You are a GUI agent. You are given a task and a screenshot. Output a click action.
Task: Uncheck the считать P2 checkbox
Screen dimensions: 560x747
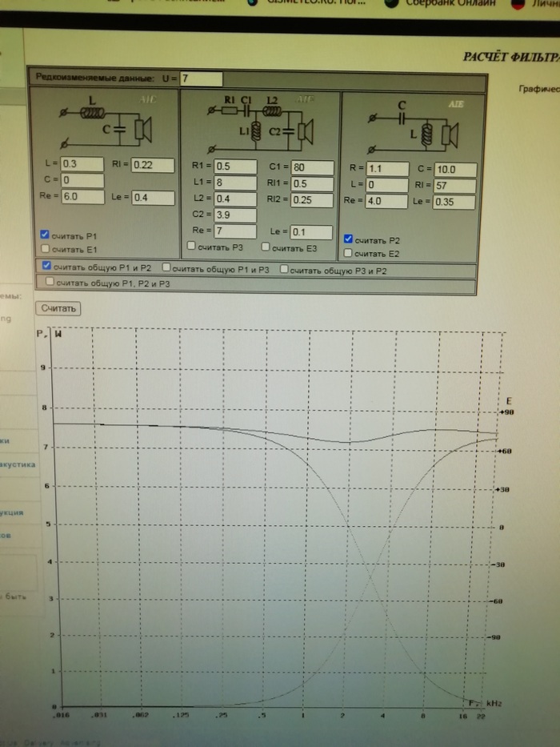coord(348,239)
